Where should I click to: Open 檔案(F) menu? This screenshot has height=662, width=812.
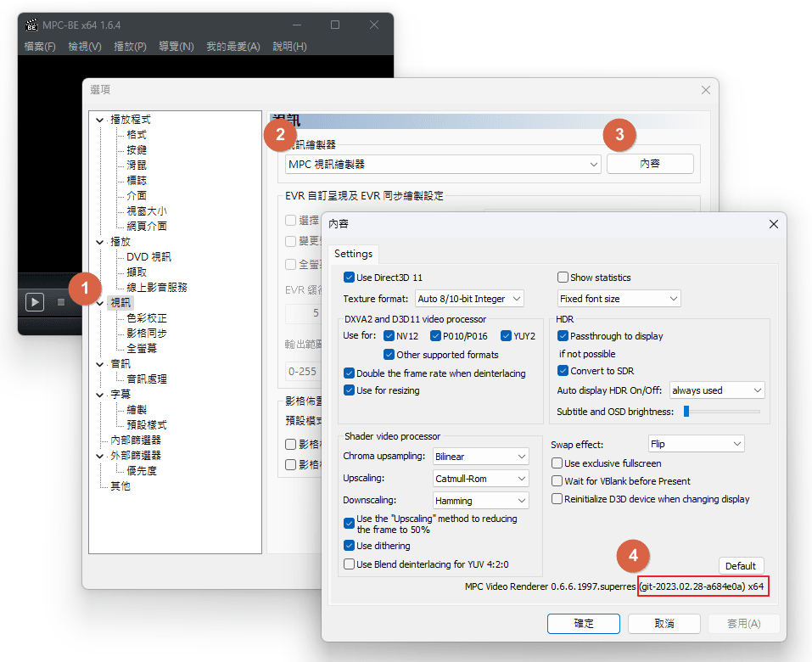point(40,47)
